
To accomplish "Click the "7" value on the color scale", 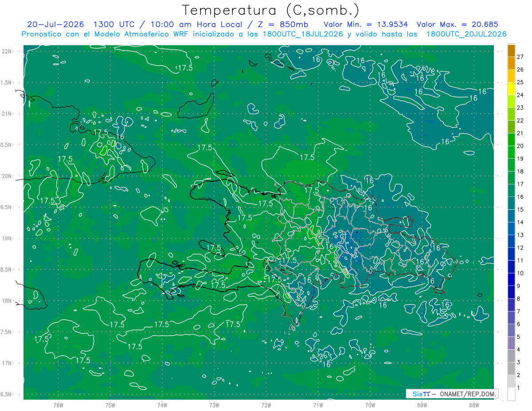I will 519,311.
